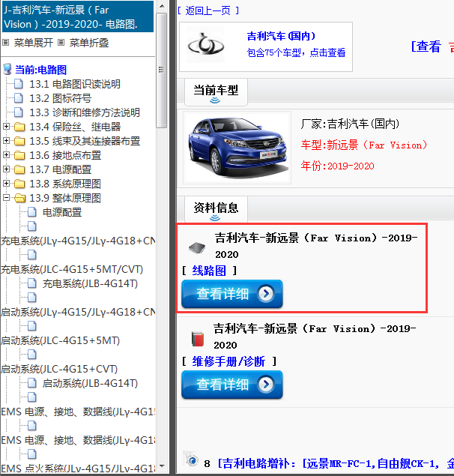Select 启动系统(JLB-4G14T) tree item

point(90,383)
